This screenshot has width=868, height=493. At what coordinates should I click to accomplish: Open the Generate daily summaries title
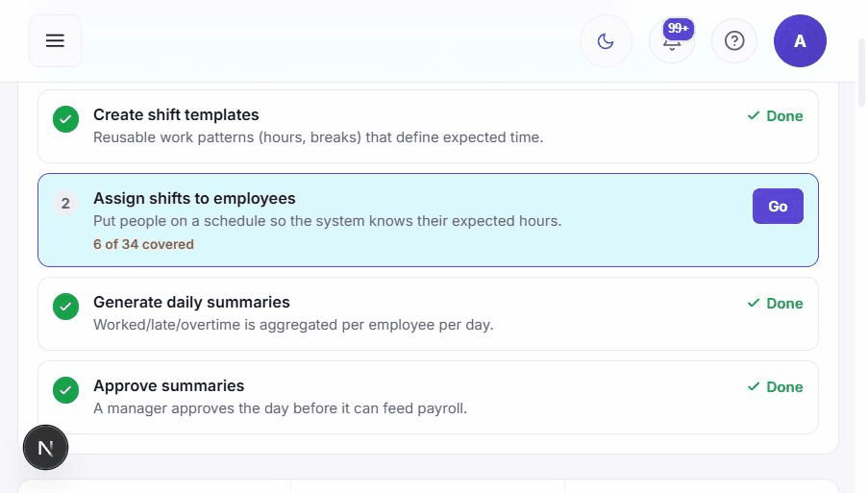point(191,302)
